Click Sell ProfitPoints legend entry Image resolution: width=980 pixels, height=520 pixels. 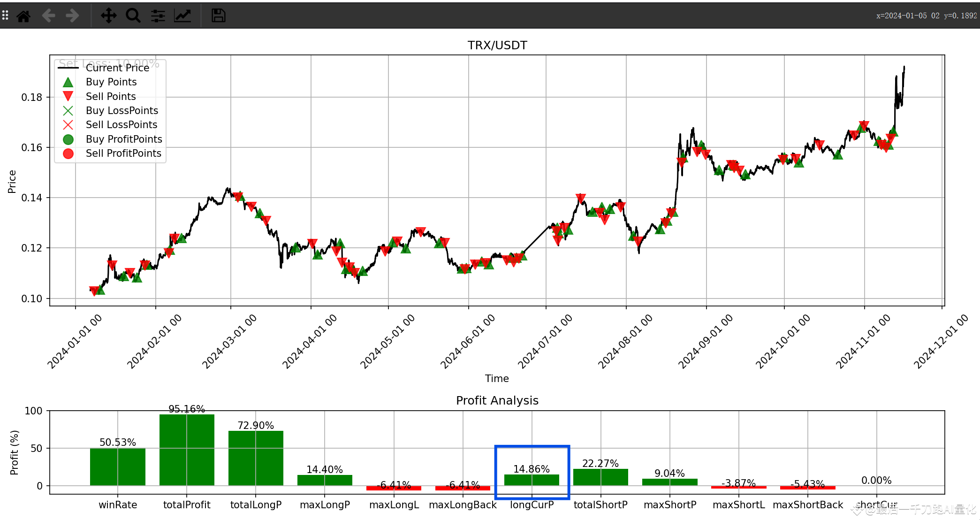click(123, 153)
